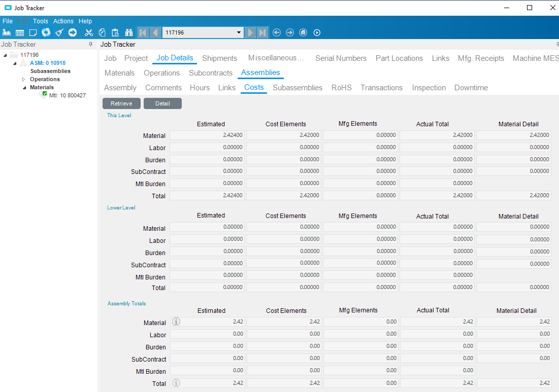The height and width of the screenshot is (392, 559).
Task: Click the Home icon in the toolbar
Action: click(x=303, y=32)
